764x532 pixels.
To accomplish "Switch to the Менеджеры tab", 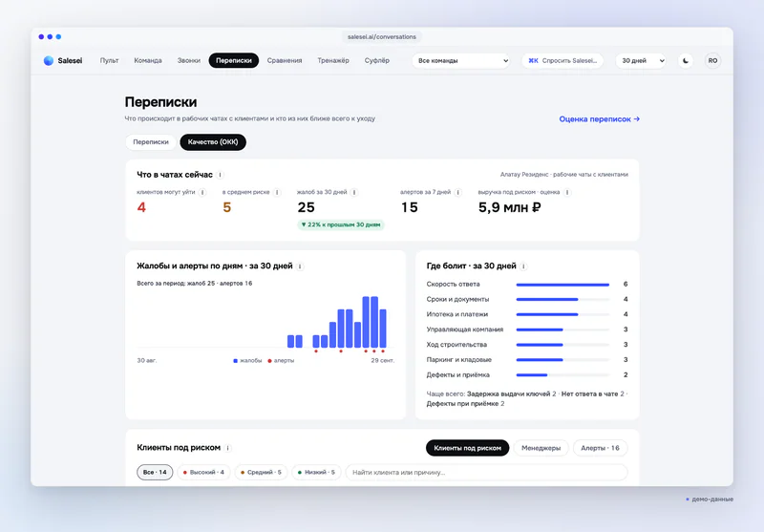I will tap(541, 448).
